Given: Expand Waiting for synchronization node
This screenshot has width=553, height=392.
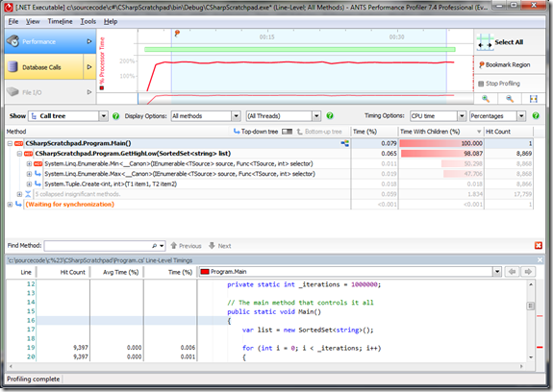Looking at the screenshot, I should (x=10, y=205).
